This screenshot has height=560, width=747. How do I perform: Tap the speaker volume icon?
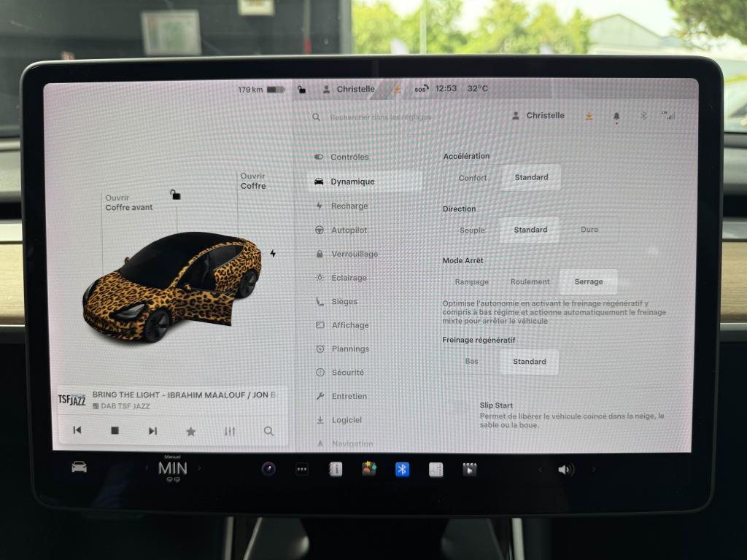(x=565, y=470)
